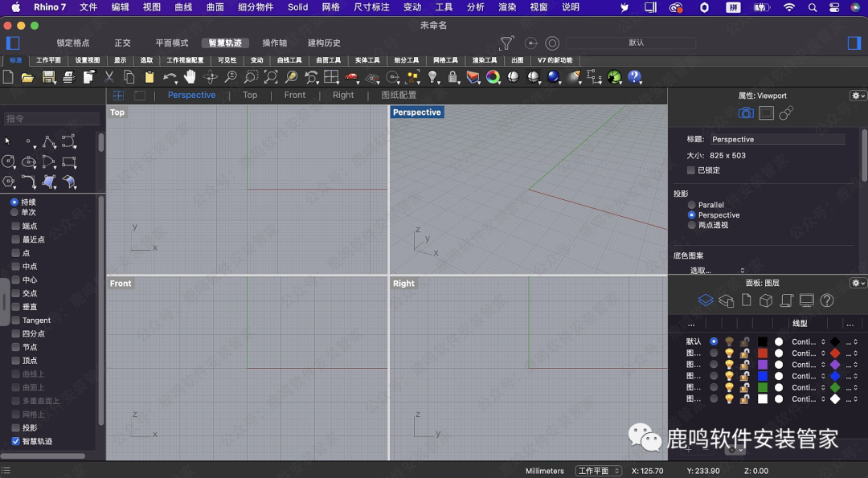Select the circle drawing tool
Image resolution: width=868 pixels, height=478 pixels.
9,161
